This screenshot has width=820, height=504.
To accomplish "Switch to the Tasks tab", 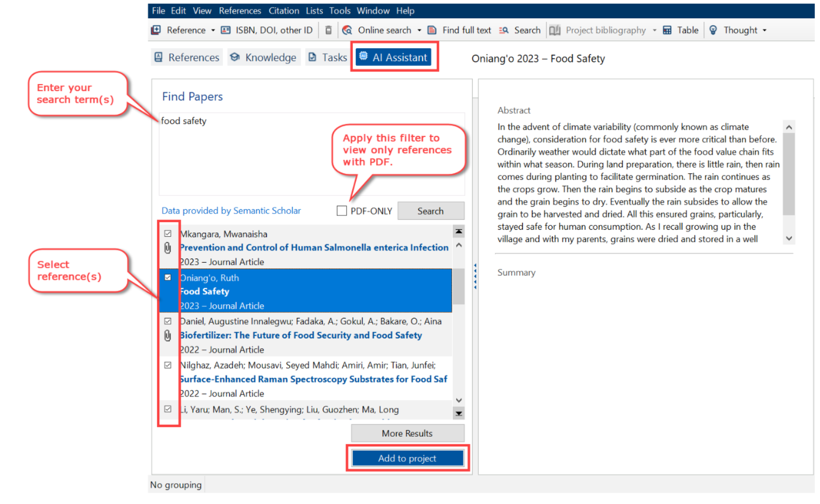I will (x=327, y=57).
